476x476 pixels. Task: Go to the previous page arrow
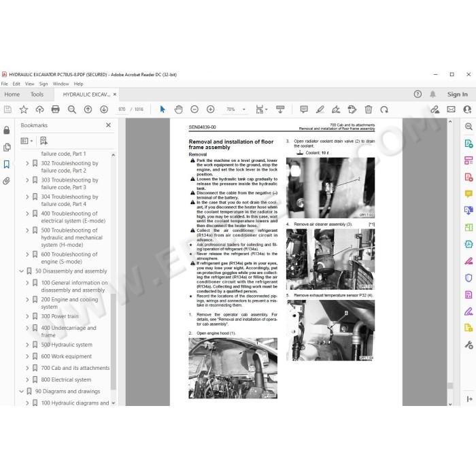88,109
